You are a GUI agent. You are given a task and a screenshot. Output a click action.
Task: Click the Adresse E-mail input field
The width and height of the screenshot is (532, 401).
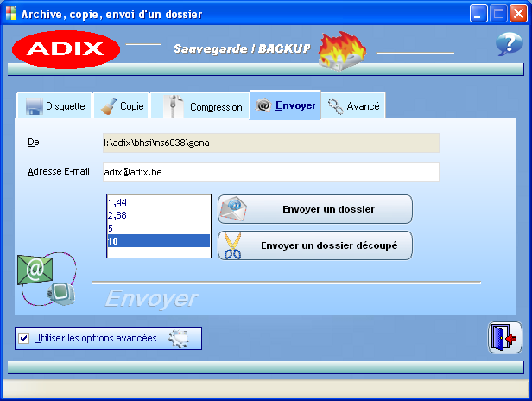point(271,172)
